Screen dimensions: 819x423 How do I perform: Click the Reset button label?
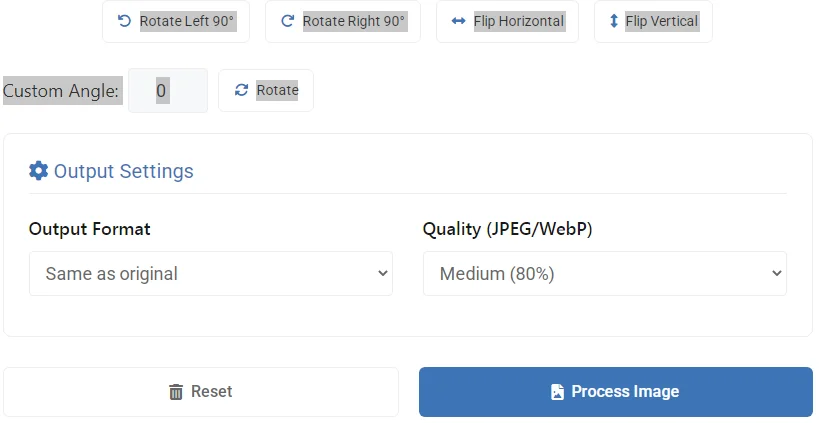pos(211,392)
